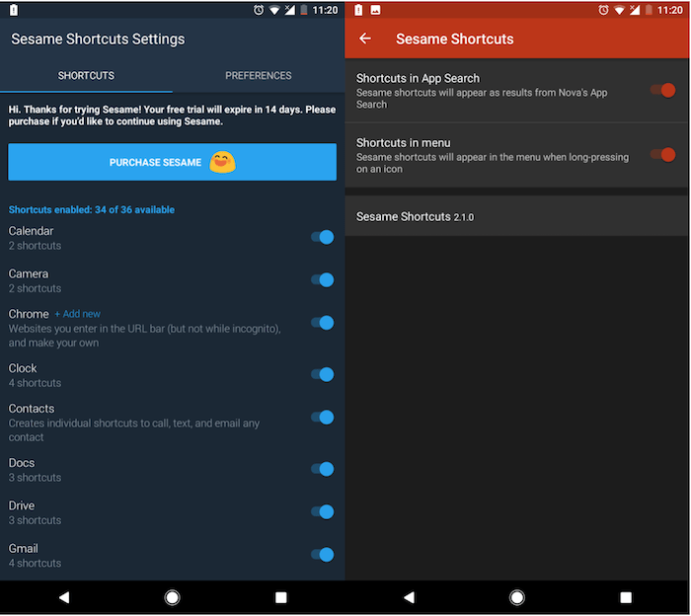
Task: Open the Contacts shortcuts entry
Action: point(173,423)
